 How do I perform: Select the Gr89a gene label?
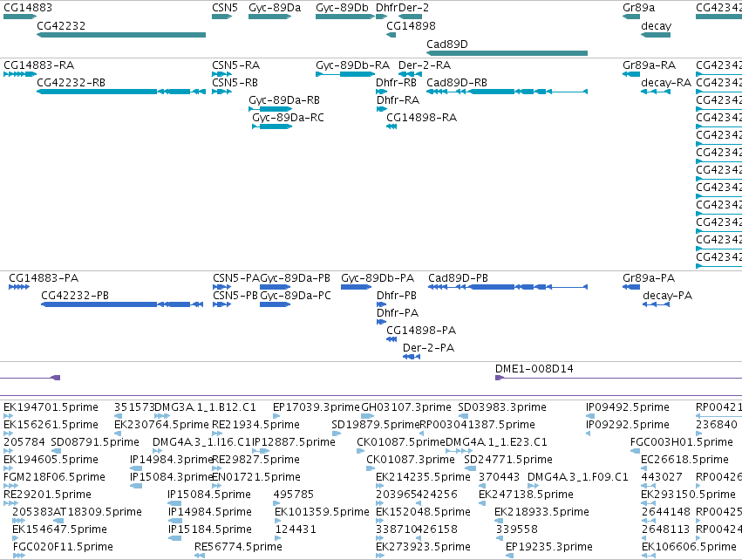coord(638,8)
